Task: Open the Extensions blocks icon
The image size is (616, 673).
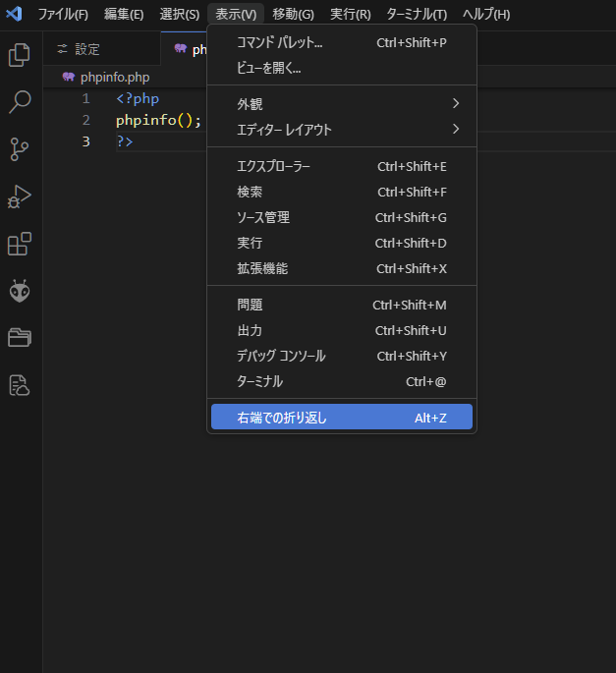Action: pyautogui.click(x=20, y=244)
